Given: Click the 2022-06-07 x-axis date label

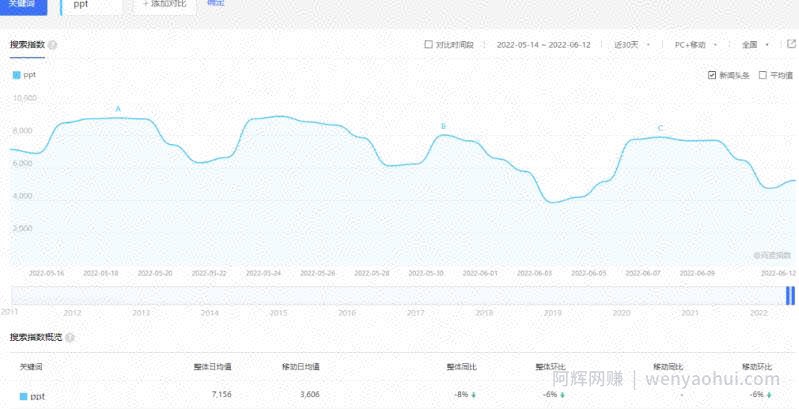Looking at the screenshot, I should (643, 273).
